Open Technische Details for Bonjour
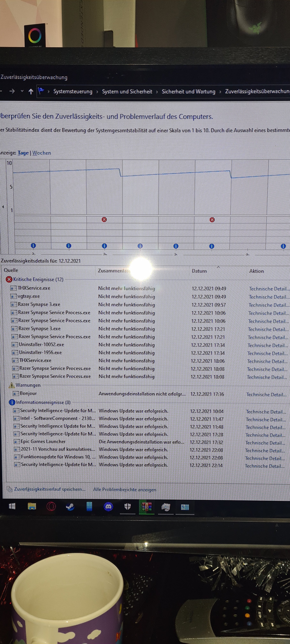 tap(266, 395)
